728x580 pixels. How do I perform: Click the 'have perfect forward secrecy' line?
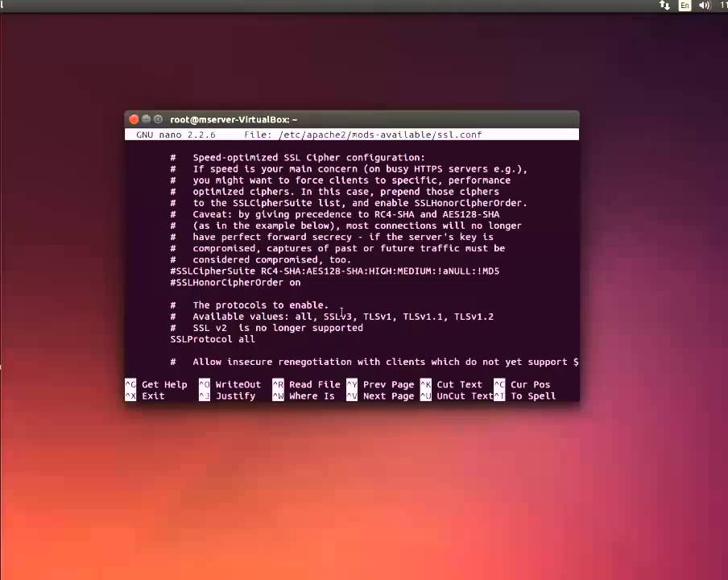coord(332,237)
